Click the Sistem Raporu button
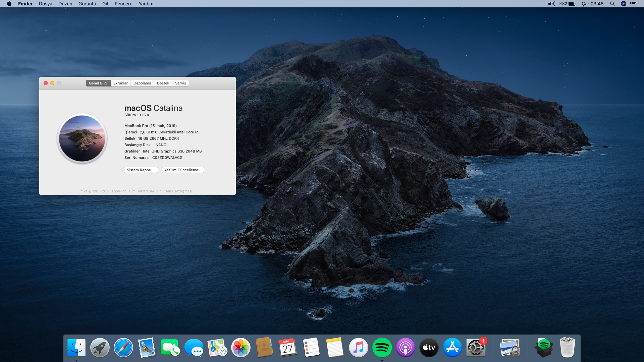The height and width of the screenshot is (362, 644). (x=141, y=170)
